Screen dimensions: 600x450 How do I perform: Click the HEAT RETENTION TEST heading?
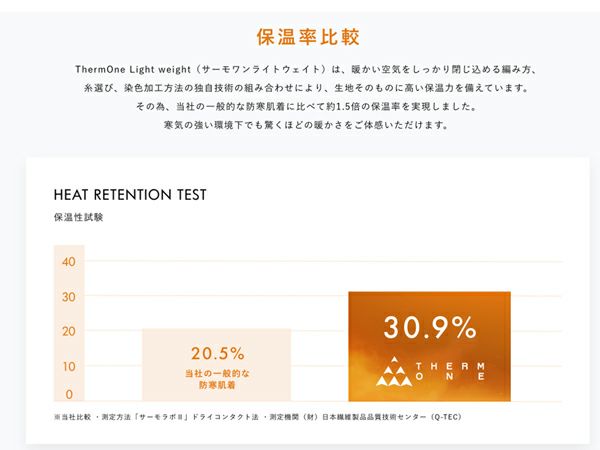(x=130, y=194)
